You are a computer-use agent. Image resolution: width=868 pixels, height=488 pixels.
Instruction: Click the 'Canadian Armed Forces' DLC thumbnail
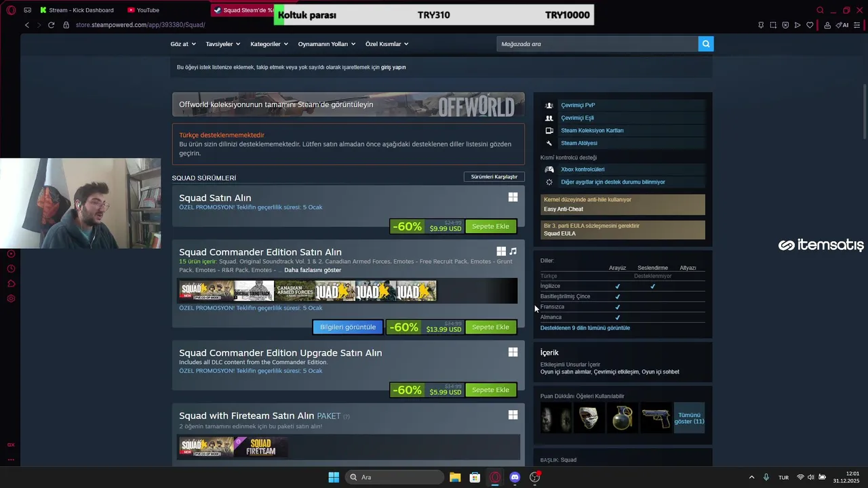point(295,291)
